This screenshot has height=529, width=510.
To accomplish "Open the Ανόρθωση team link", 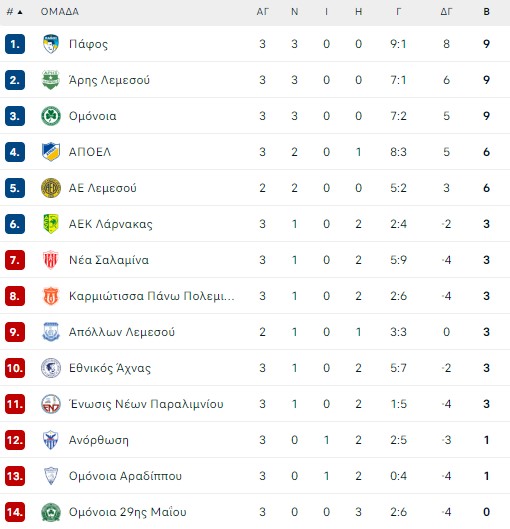I will 98,440.
